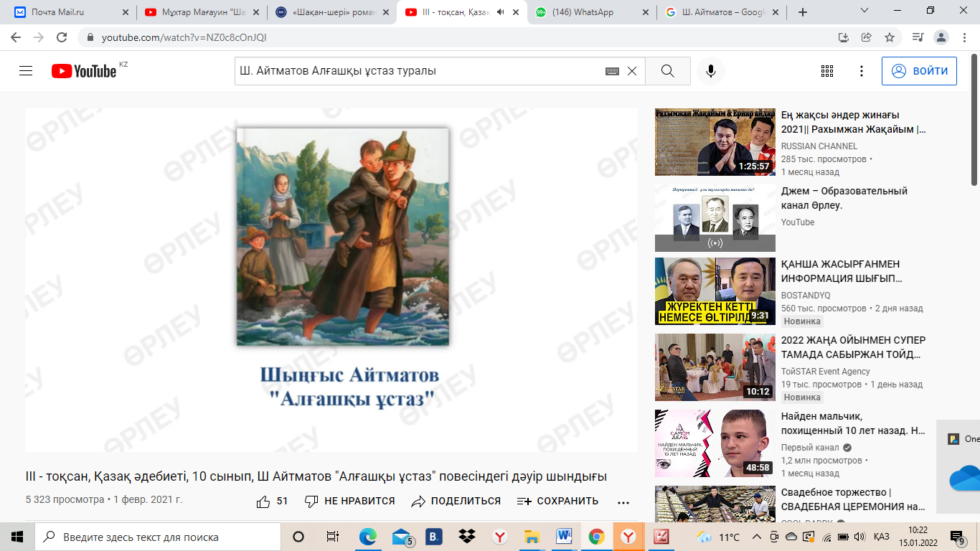This screenshot has height=551, width=980.
Task: Open File Explorer from the taskbar
Action: tap(532, 537)
